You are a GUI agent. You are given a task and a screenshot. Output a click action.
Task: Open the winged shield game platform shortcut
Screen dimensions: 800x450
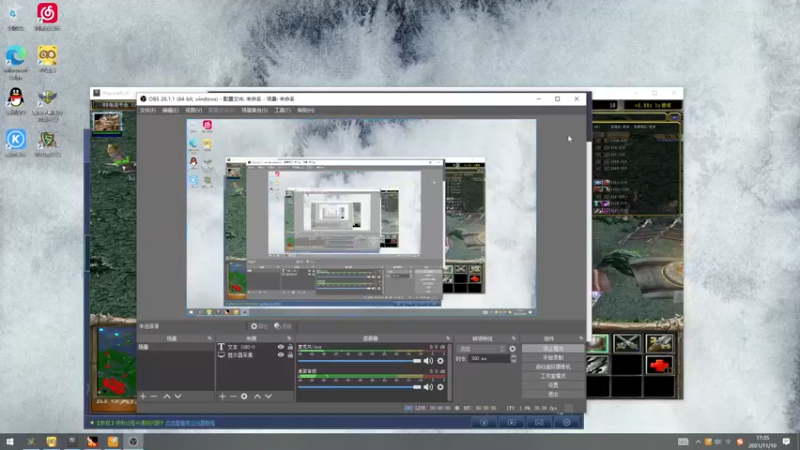(x=47, y=105)
